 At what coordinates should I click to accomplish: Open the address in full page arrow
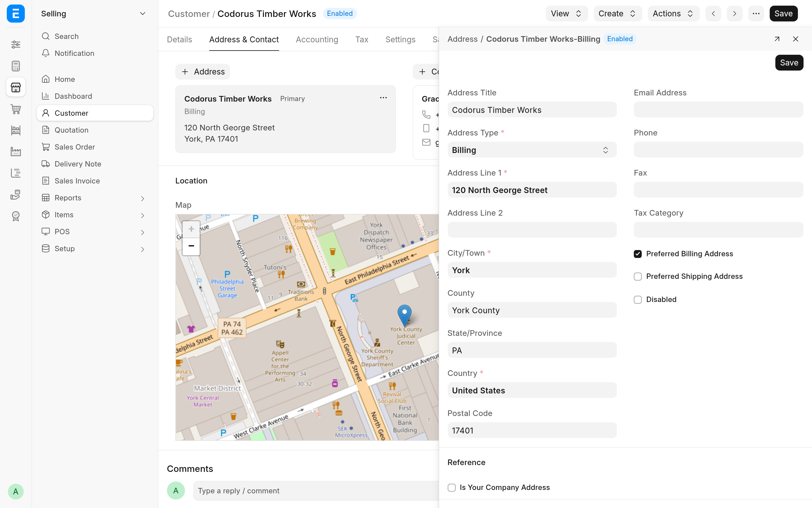pyautogui.click(x=777, y=39)
